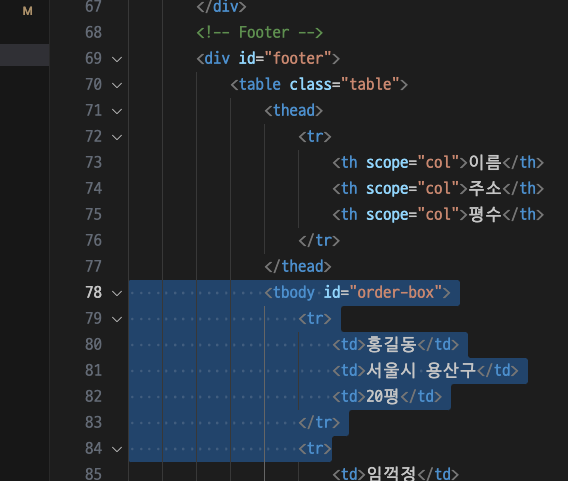Click the 임꺽정 cell text
This screenshot has width=568, height=481.
pyautogui.click(x=392, y=473)
